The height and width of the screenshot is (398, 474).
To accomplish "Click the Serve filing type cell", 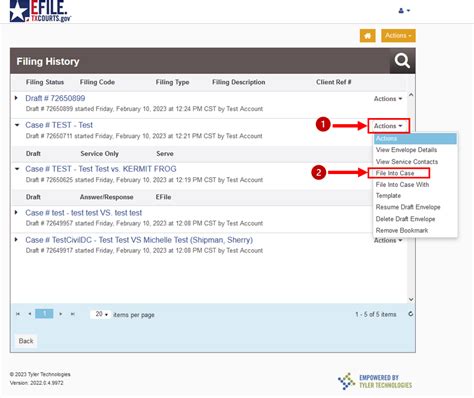I will pos(165,154).
